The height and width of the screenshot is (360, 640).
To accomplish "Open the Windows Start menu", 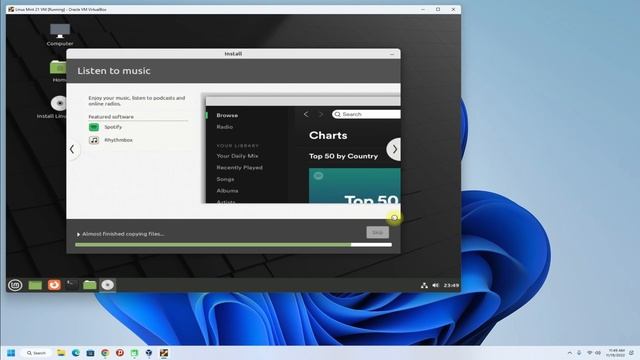I will 11,353.
